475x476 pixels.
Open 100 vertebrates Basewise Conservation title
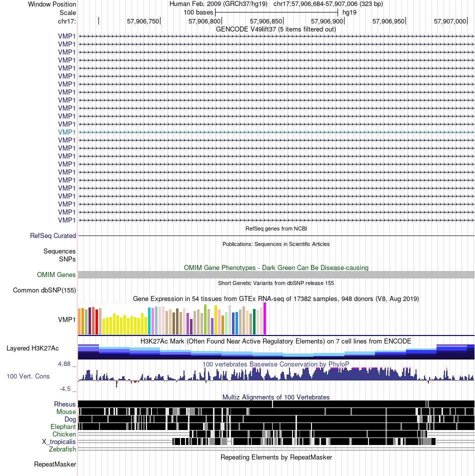click(x=276, y=364)
